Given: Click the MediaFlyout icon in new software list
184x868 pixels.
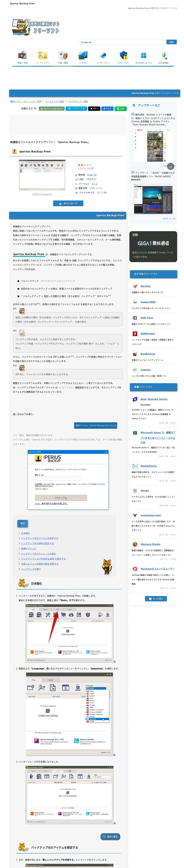Looking at the screenshot, I should (x=135, y=466).
